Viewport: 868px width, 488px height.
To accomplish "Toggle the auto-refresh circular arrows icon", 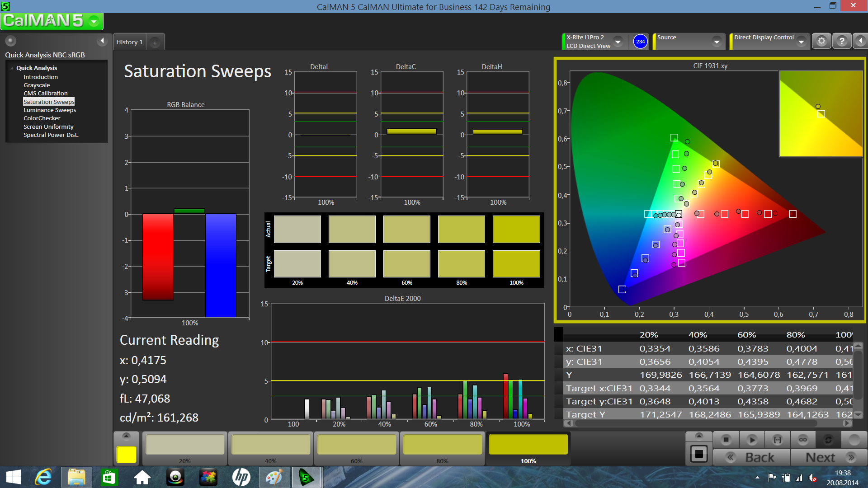I will click(828, 440).
